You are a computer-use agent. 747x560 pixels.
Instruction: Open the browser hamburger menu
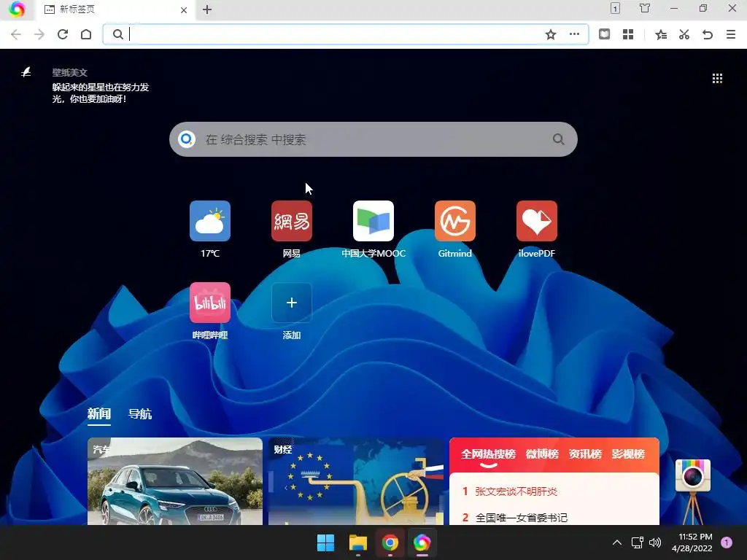pyautogui.click(x=731, y=34)
